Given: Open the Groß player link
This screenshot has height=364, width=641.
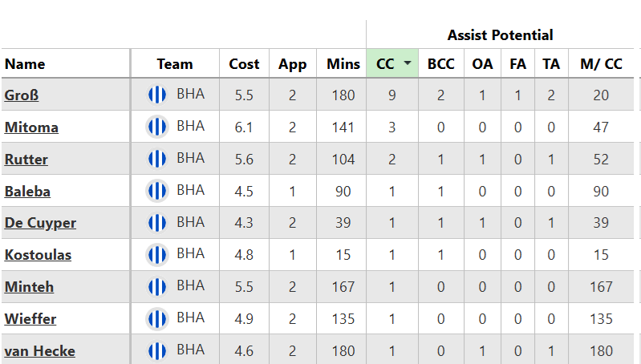Looking at the screenshot, I should pyautogui.click(x=22, y=95).
